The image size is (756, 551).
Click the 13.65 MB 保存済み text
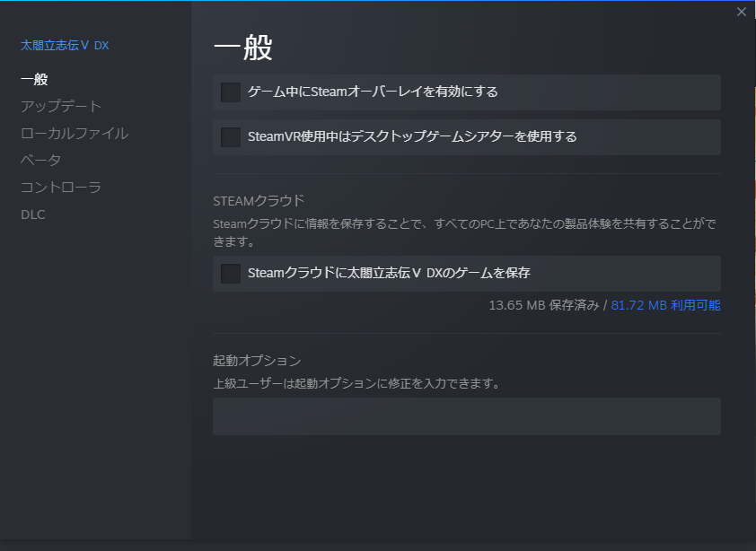pyautogui.click(x=544, y=305)
